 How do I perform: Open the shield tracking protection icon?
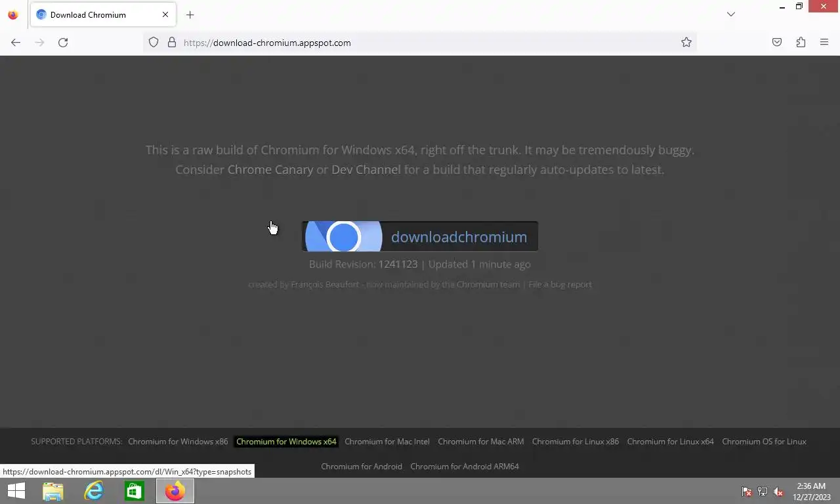pyautogui.click(x=154, y=43)
